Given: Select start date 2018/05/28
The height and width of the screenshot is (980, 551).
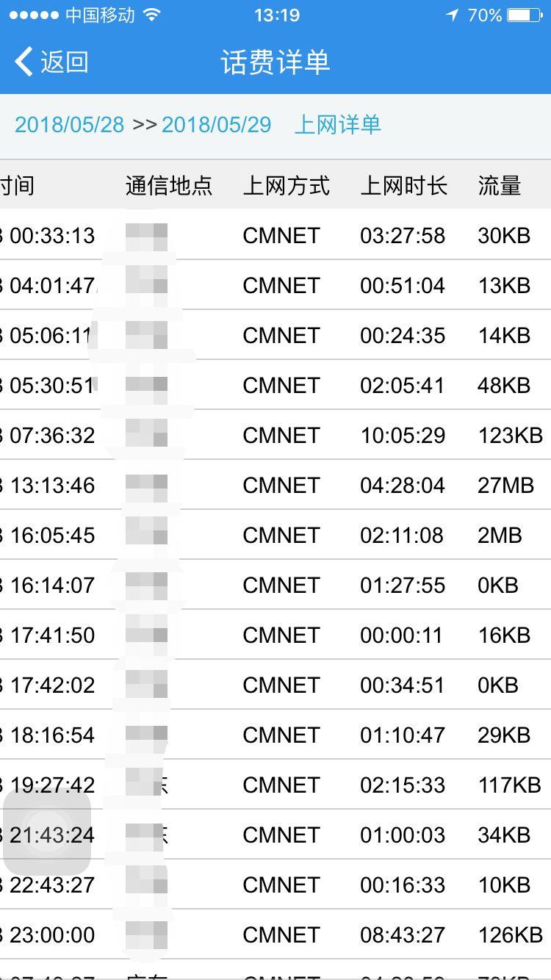Looking at the screenshot, I should click(x=70, y=125).
